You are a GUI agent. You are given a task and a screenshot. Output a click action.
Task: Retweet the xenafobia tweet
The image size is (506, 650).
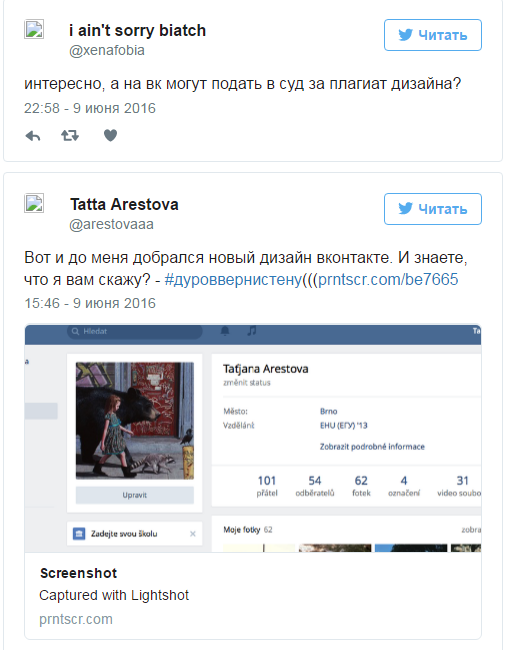click(70, 136)
